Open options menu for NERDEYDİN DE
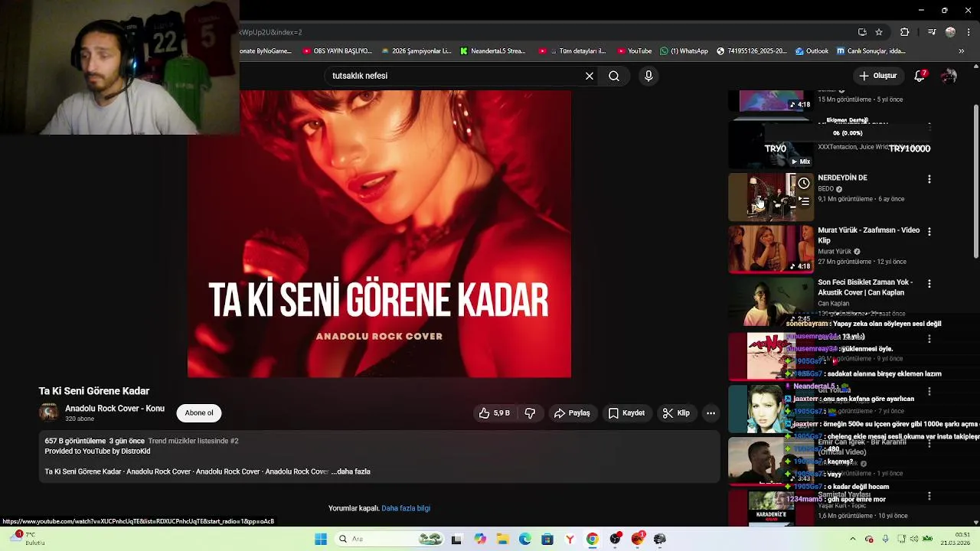 (x=929, y=179)
